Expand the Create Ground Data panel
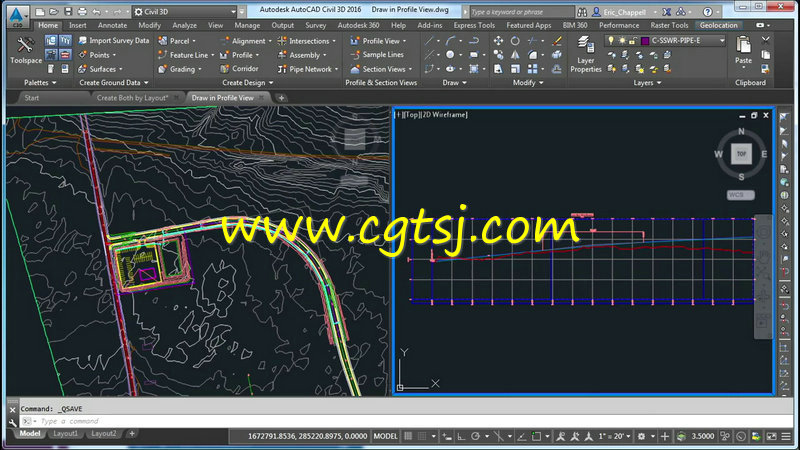The width and height of the screenshot is (800, 450). point(113,83)
